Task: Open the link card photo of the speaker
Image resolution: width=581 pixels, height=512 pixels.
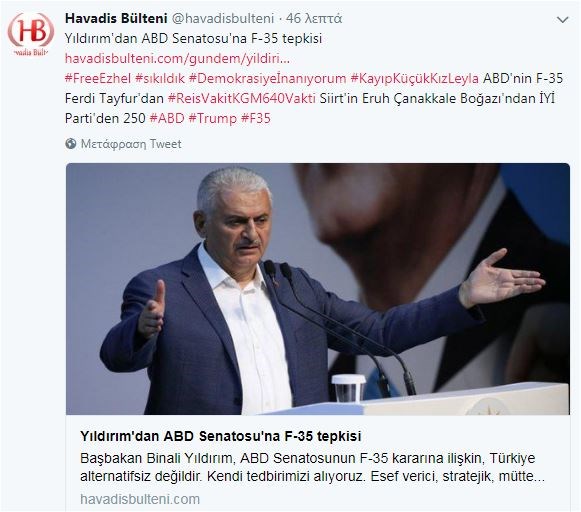Action: click(318, 289)
